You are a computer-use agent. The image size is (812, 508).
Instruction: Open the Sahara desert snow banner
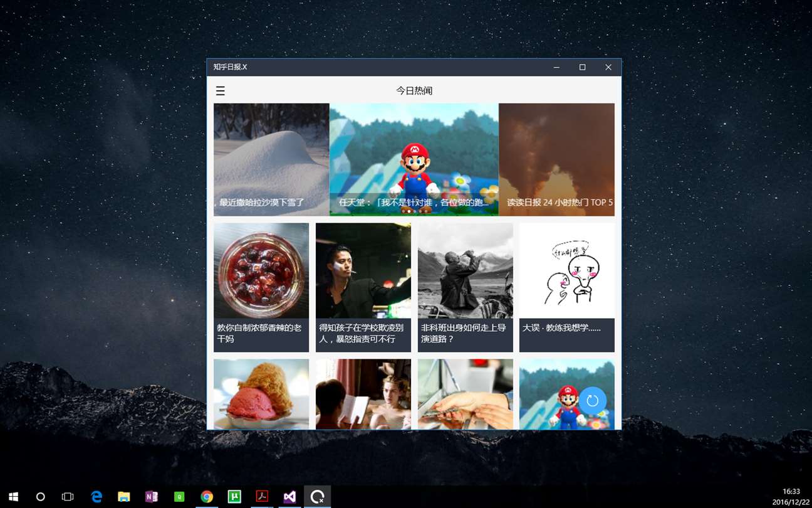(x=271, y=159)
